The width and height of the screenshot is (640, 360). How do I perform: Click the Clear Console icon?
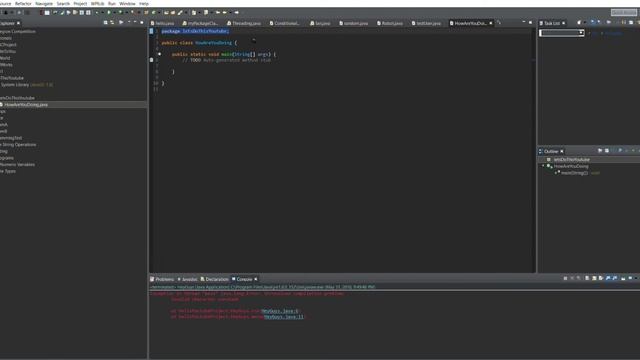point(587,278)
